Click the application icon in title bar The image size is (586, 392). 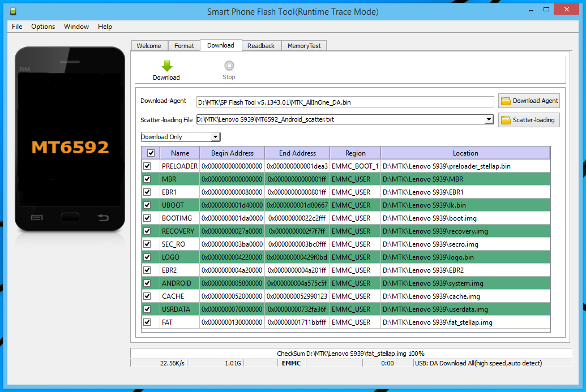pos(13,11)
